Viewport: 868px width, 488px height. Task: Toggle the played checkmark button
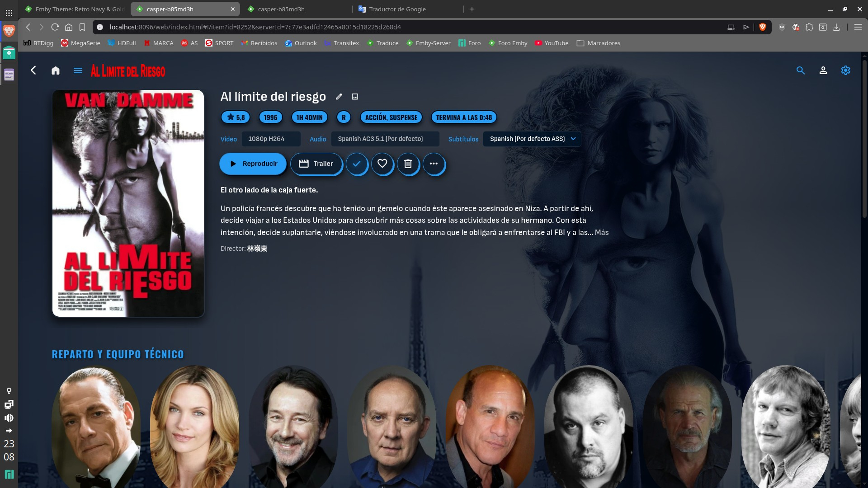click(357, 164)
